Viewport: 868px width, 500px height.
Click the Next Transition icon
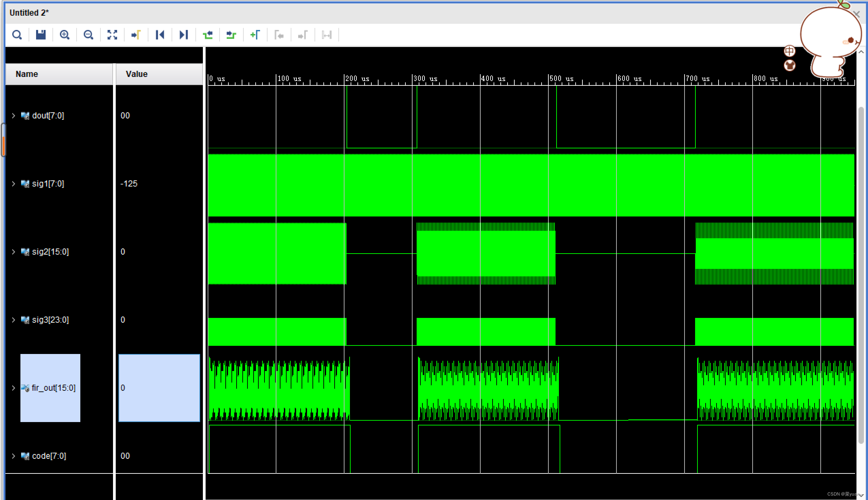[x=231, y=35]
